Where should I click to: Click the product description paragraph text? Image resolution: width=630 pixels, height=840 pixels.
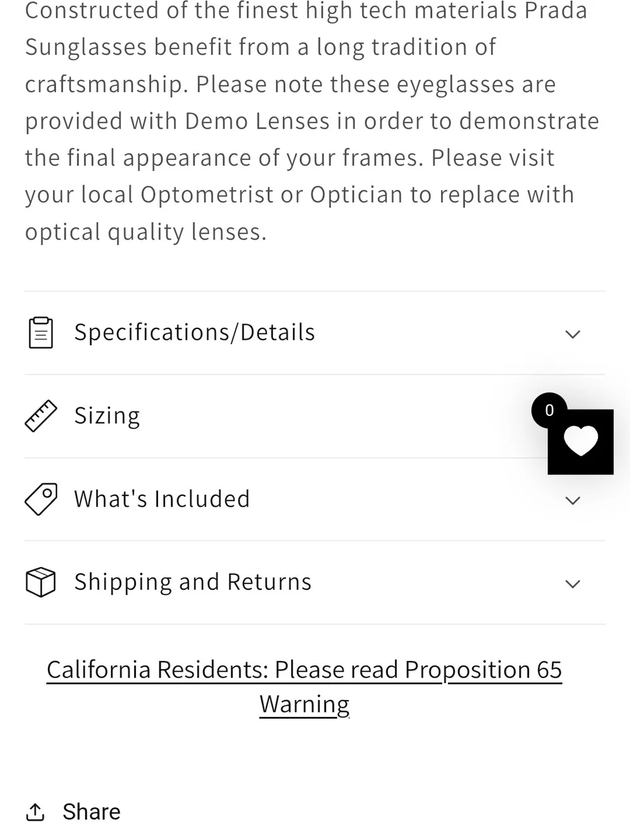tap(312, 121)
